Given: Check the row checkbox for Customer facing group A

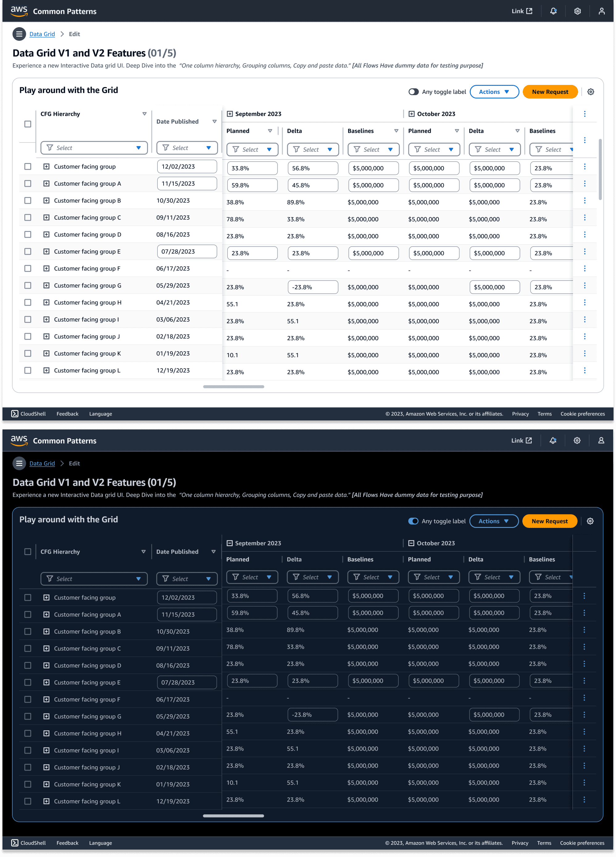Looking at the screenshot, I should point(27,183).
